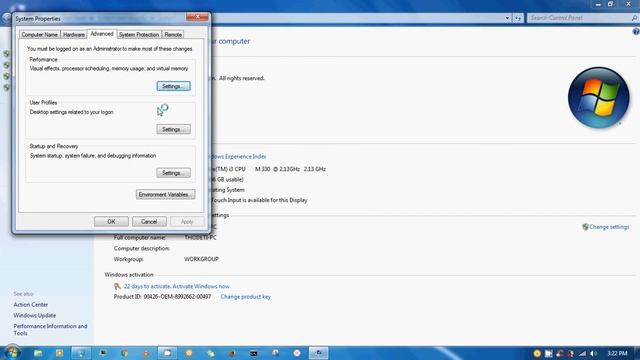Switch to the Hardware tab
This screenshot has height=360, width=640.
74,35
